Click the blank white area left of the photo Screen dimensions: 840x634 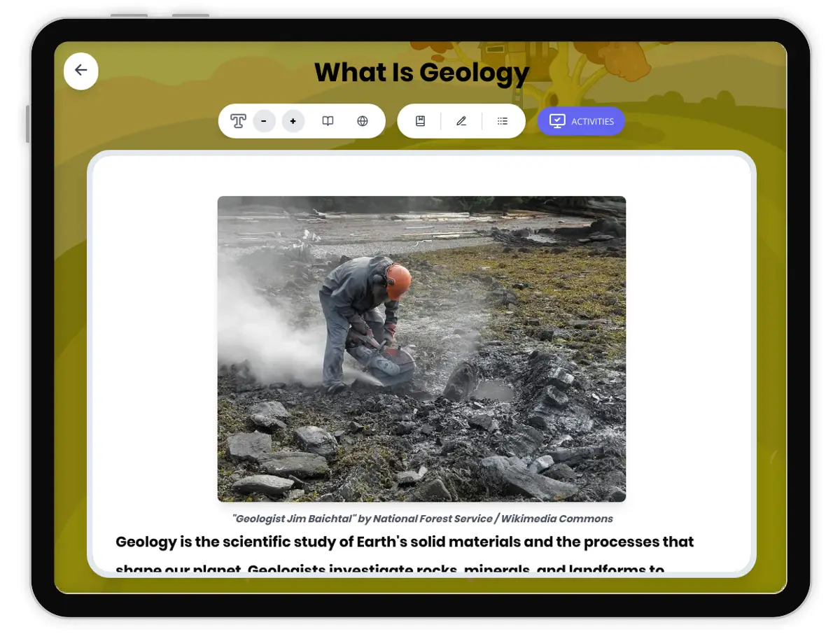pos(154,350)
